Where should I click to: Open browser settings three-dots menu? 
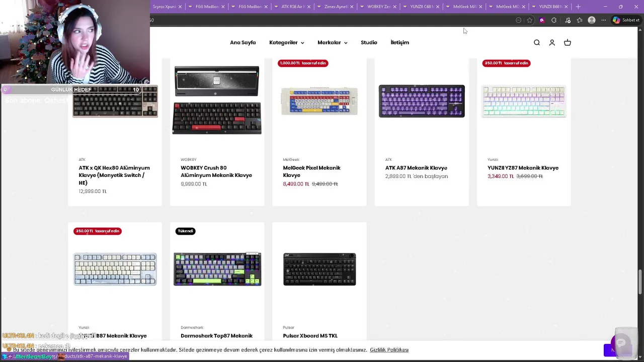[604, 20]
